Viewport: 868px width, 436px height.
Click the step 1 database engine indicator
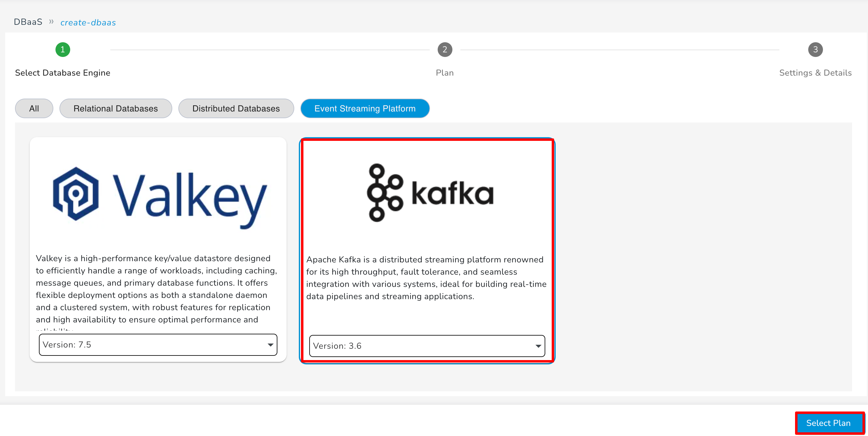62,50
